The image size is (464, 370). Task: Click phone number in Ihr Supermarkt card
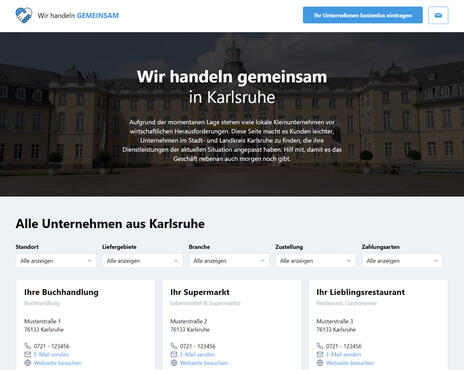click(198, 346)
